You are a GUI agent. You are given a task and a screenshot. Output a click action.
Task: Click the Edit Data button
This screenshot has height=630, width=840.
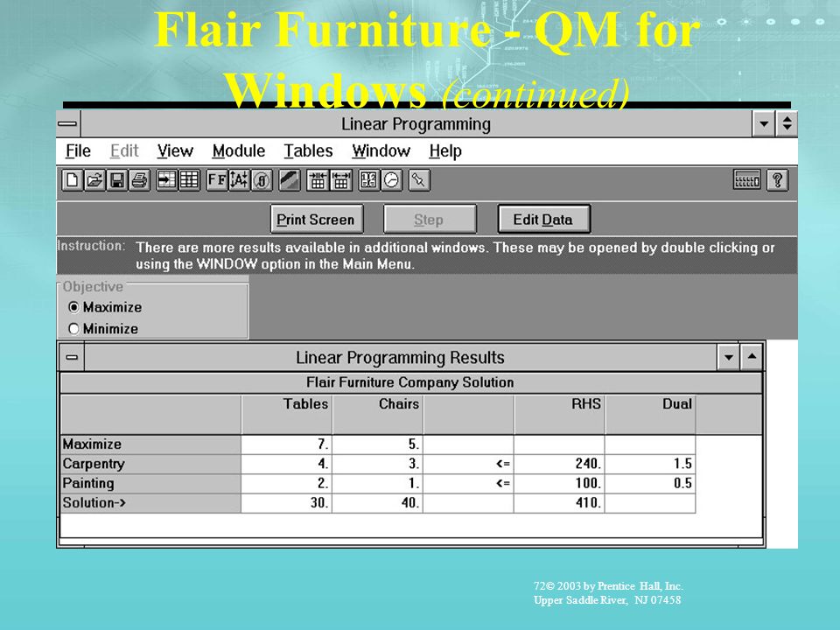543,219
